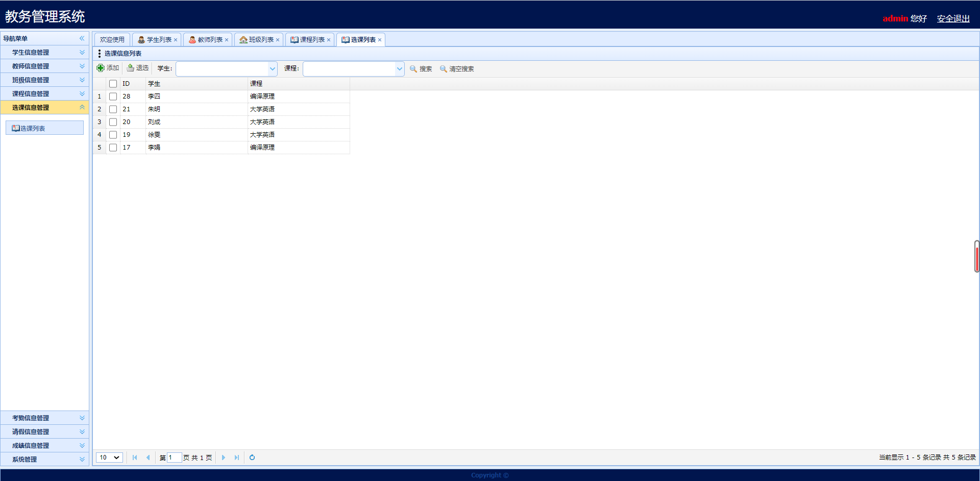Image resolution: width=980 pixels, height=481 pixels.
Task: Close the 教师列表 tab
Action: point(227,40)
